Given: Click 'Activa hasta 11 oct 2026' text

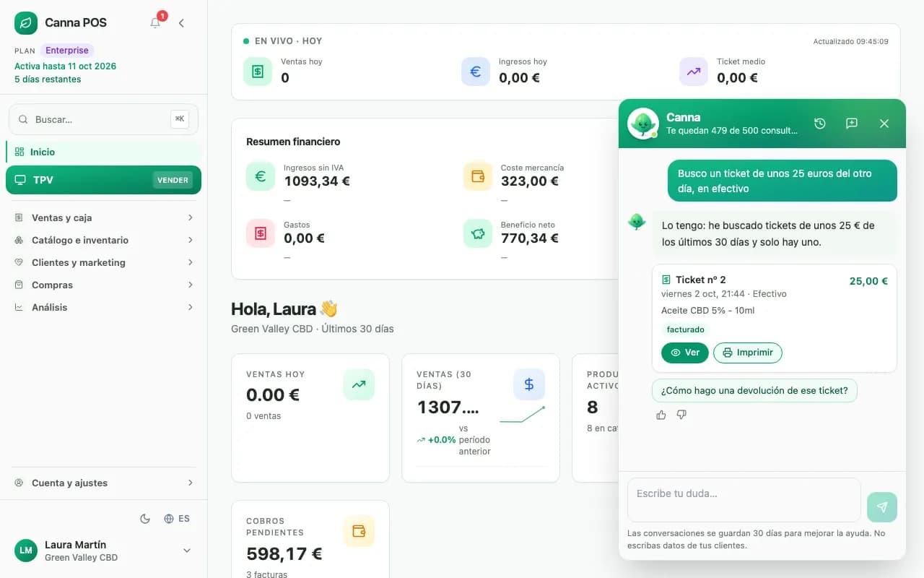Looking at the screenshot, I should click(x=65, y=66).
